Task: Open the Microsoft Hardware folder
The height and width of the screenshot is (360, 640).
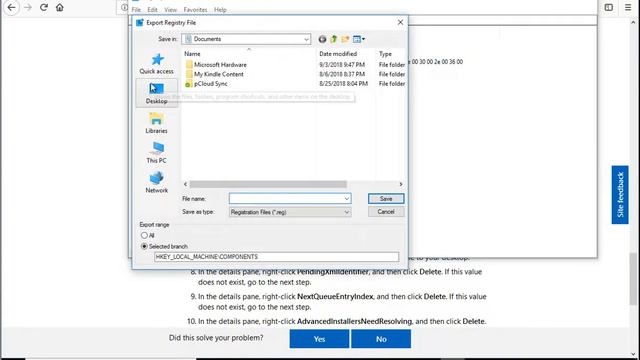Action: pyautogui.click(x=220, y=64)
